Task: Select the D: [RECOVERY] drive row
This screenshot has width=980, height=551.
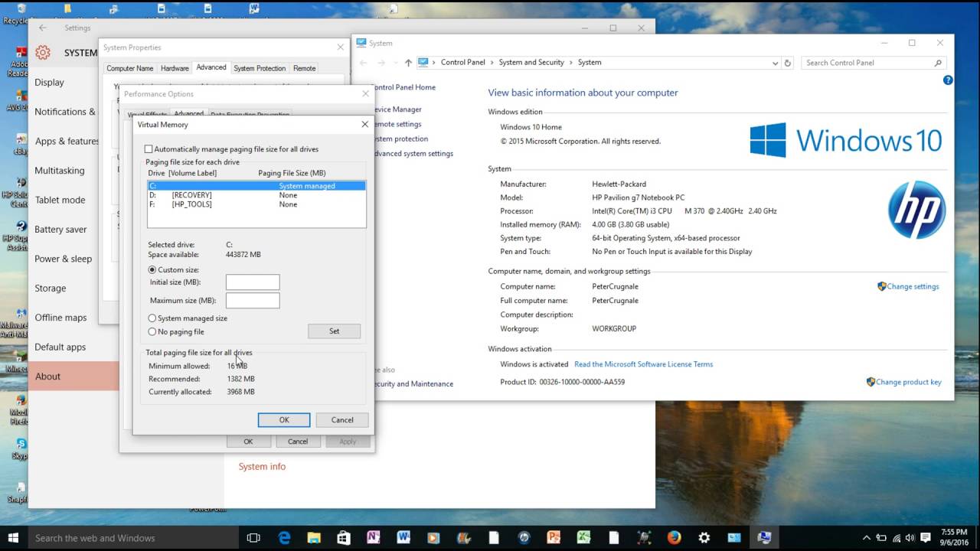Action: tap(256, 195)
